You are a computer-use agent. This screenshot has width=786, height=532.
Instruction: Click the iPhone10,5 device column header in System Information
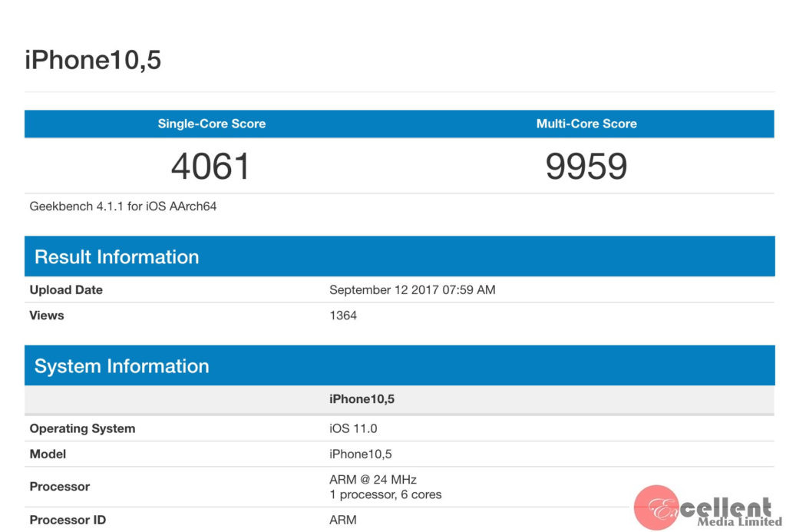pos(362,399)
